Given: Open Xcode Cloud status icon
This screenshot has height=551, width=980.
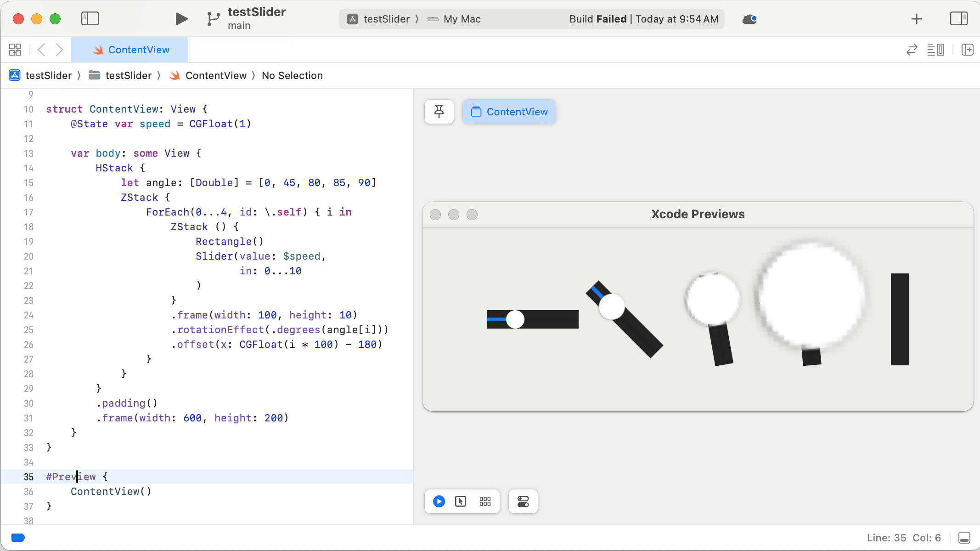Looking at the screenshot, I should point(749,19).
